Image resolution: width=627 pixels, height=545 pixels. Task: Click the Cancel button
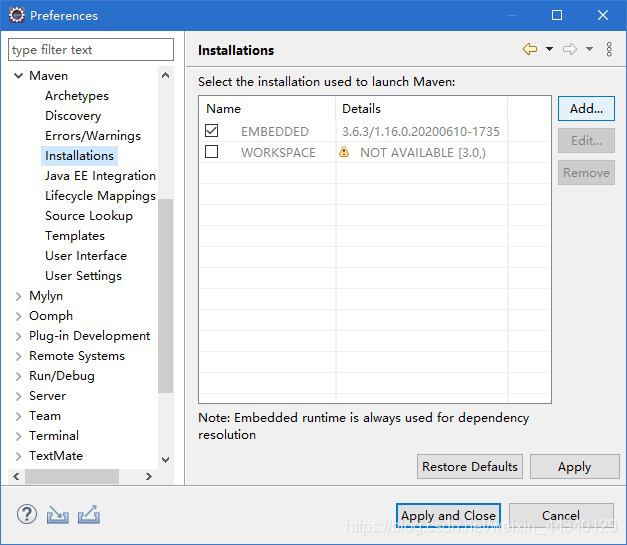coord(561,515)
